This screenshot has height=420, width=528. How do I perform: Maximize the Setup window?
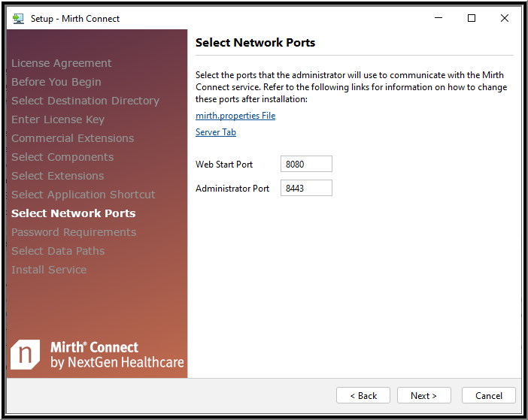472,18
